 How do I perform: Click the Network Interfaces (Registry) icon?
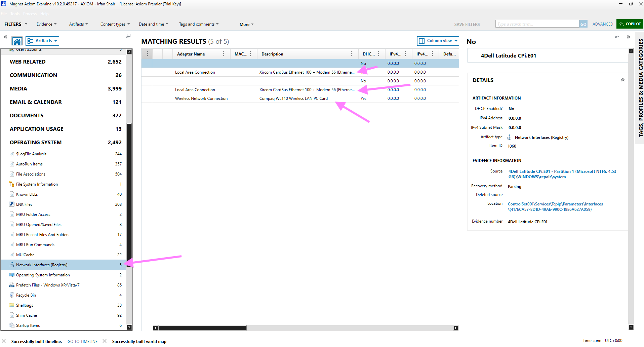pos(12,265)
